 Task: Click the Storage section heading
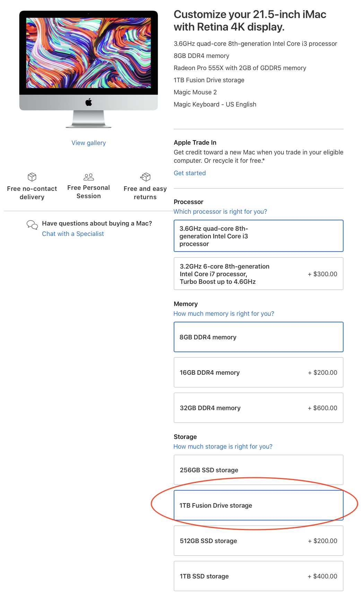185,437
